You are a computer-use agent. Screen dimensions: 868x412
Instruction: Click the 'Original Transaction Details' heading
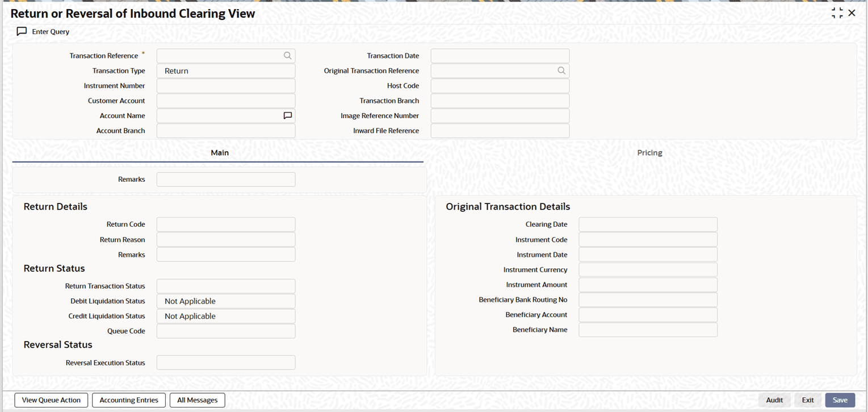click(508, 207)
